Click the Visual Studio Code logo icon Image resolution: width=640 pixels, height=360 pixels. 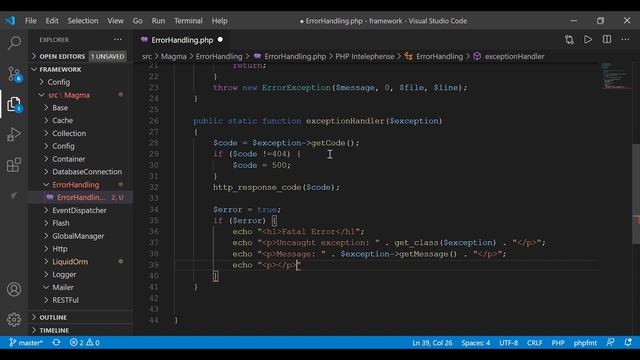pos(10,21)
